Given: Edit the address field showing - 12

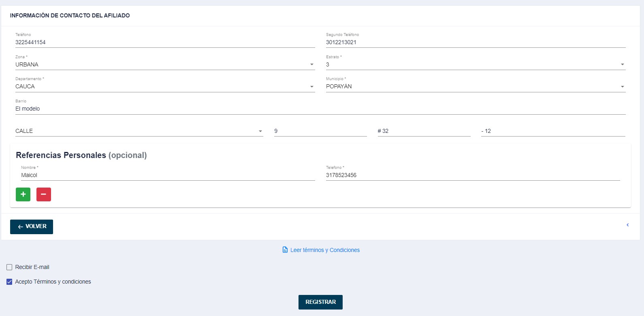Looking at the screenshot, I should [x=553, y=131].
